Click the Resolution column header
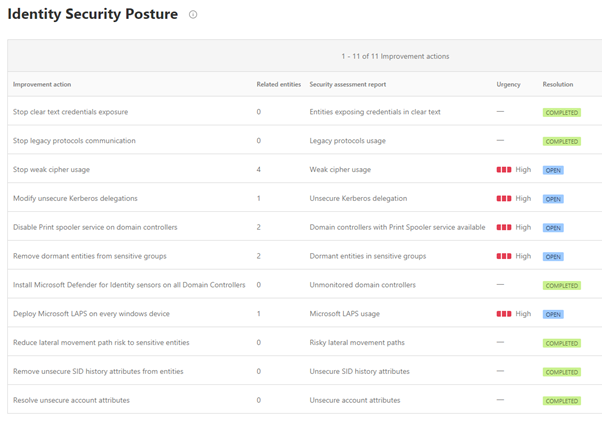This screenshot has width=602, height=421. (x=557, y=84)
